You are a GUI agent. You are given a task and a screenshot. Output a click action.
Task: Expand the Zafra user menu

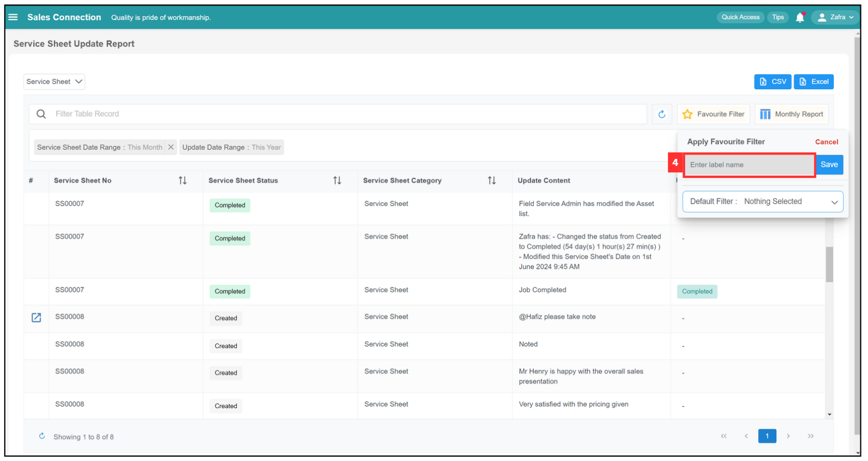point(835,17)
